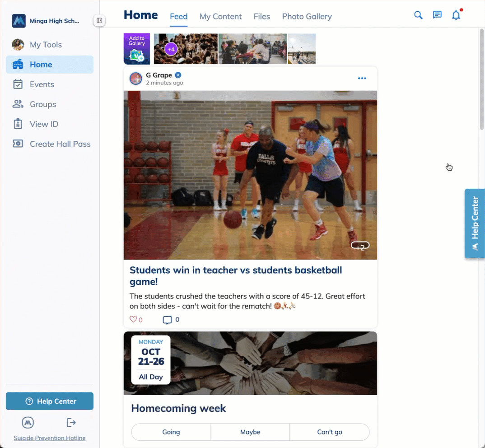
Task: Open the crowd photo thumbnail with +4 badge
Action: coord(186,49)
